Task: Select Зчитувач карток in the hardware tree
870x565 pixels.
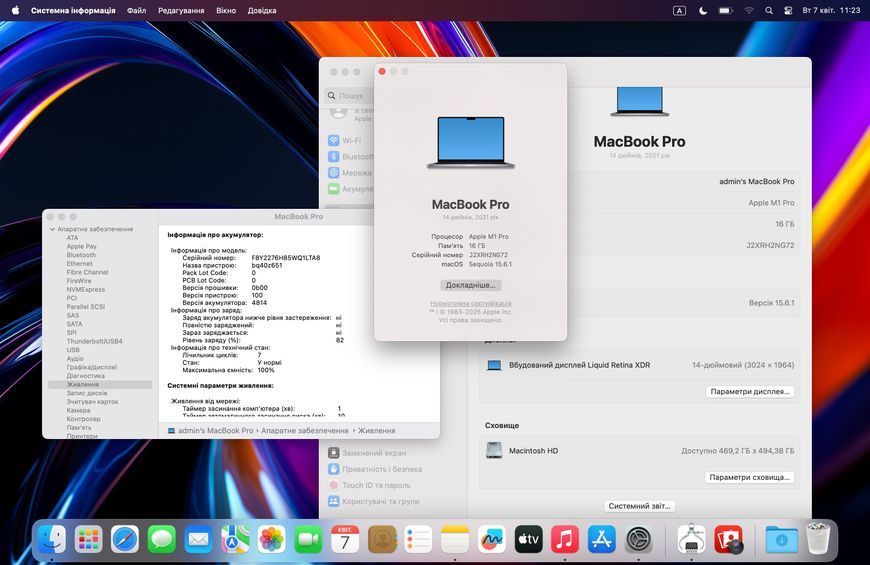Action: point(92,401)
